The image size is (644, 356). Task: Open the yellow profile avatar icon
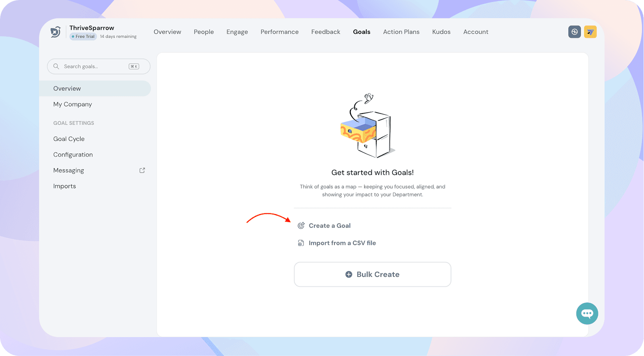coord(590,32)
